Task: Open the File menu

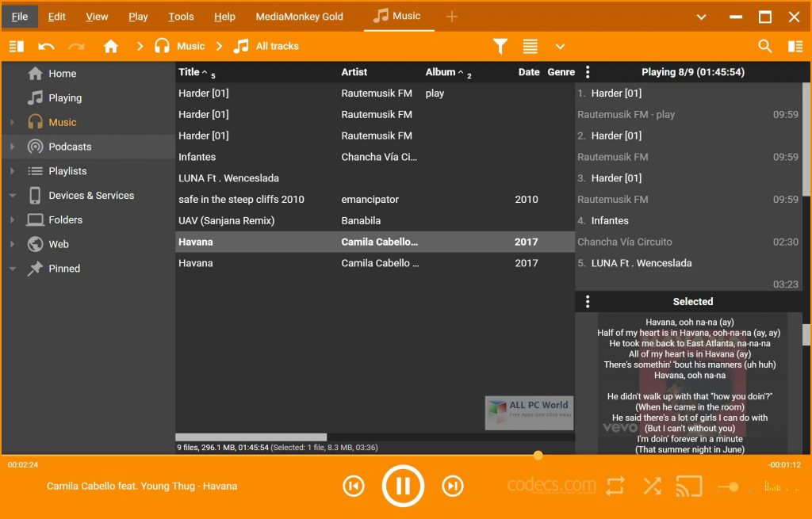Action: 20,17
